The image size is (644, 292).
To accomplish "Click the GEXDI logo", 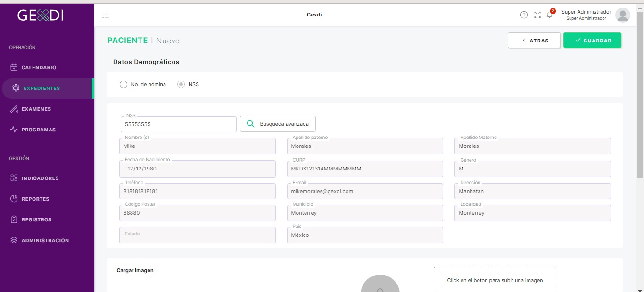I will (41, 16).
